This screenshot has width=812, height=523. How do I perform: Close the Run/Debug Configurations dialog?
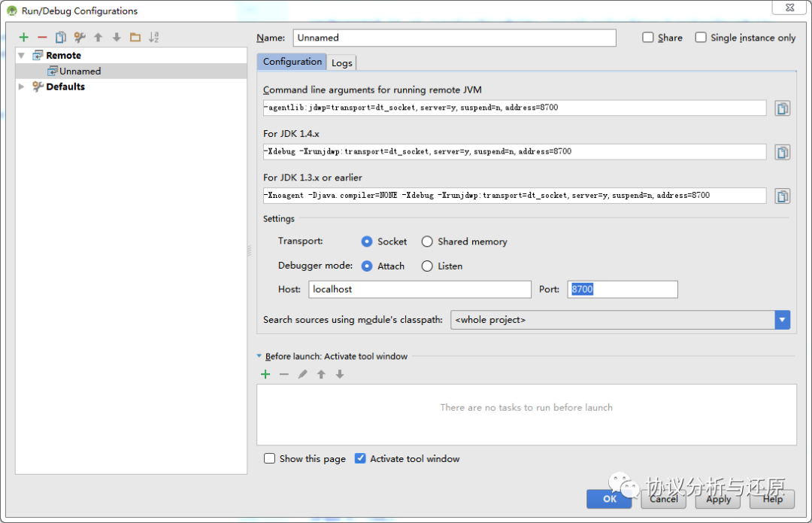pyautogui.click(x=789, y=8)
